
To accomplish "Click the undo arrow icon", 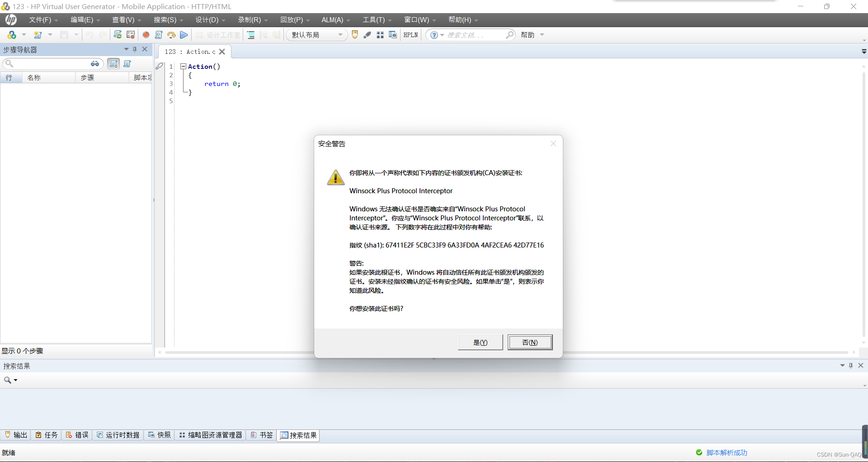I will point(90,35).
